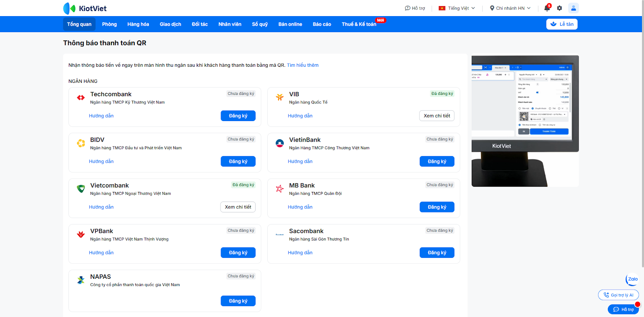Click the QR payment preview image
This screenshot has height=317, width=644.
point(525,121)
